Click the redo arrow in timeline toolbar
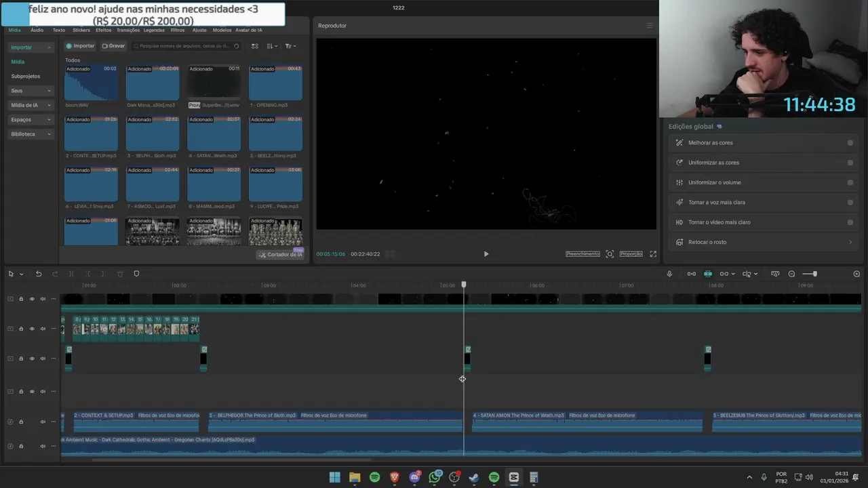868x488 pixels. (55, 274)
